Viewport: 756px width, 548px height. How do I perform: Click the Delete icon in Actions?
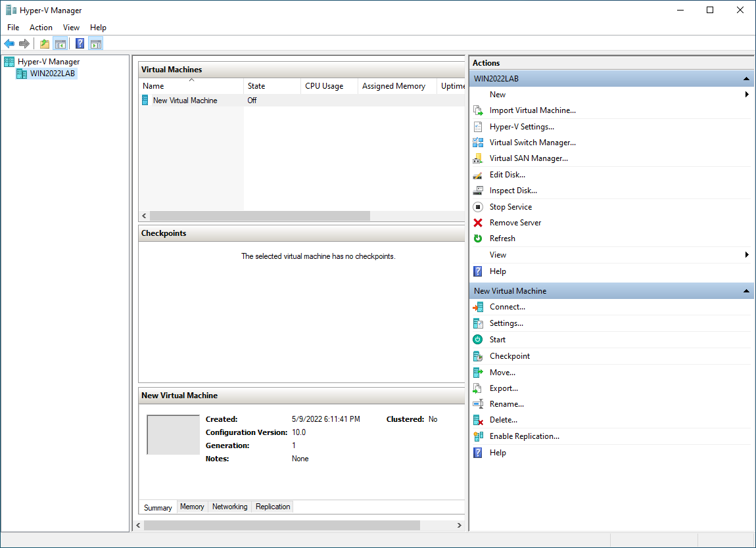click(x=478, y=421)
